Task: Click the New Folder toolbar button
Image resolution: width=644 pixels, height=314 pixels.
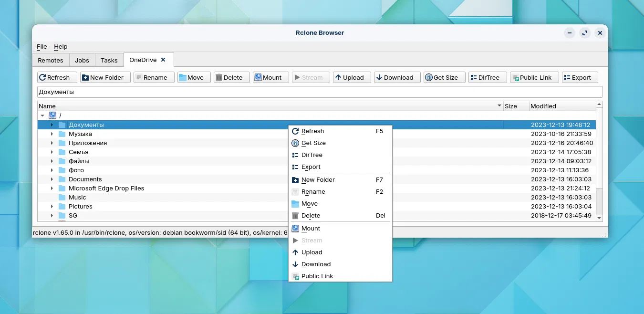Action: tap(105, 77)
